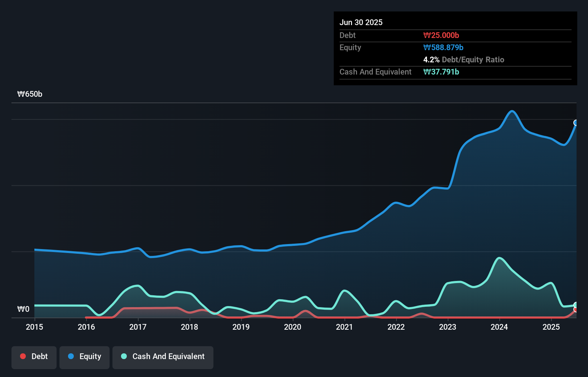Click the 2015 x-axis year label
The image size is (588, 377).
pos(34,327)
